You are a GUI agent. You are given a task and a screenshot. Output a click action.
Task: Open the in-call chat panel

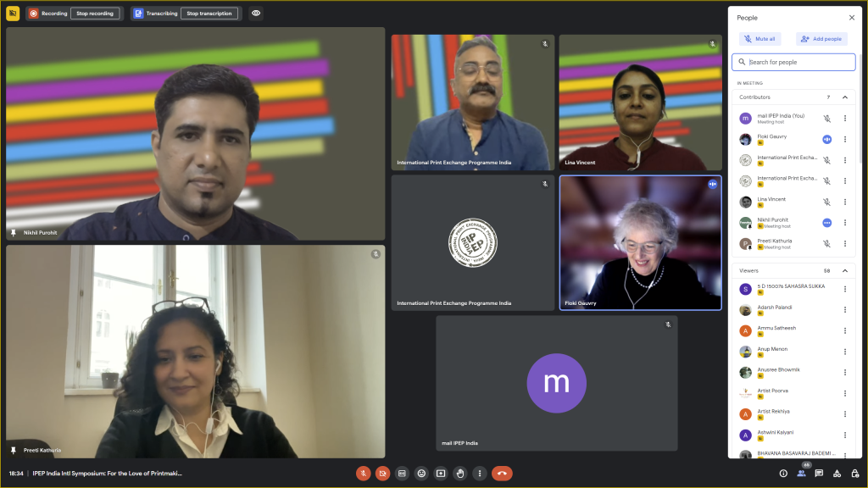[819, 474]
